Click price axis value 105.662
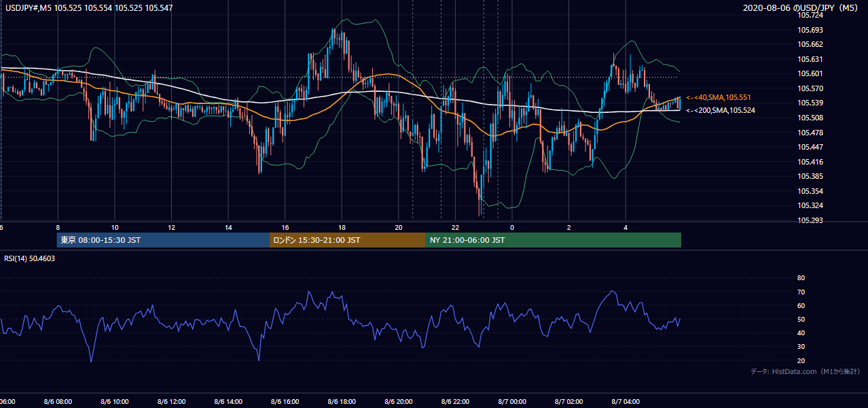This screenshot has width=868, height=408. [810, 44]
